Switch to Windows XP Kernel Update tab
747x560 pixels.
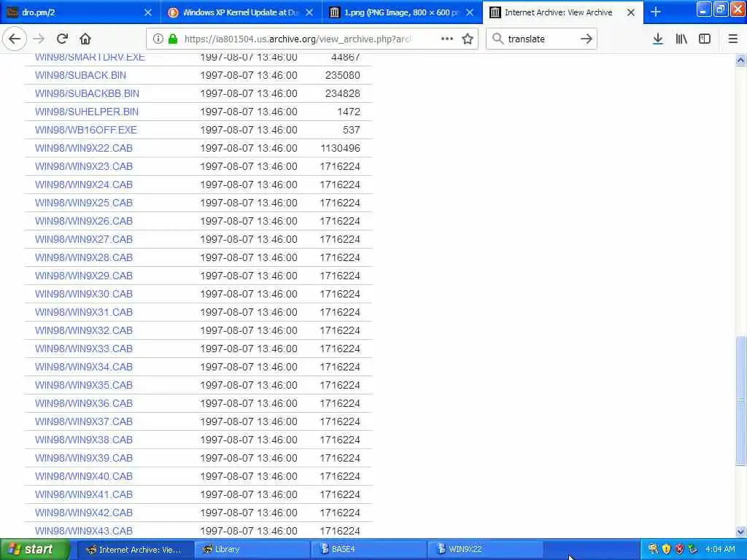coord(241,12)
